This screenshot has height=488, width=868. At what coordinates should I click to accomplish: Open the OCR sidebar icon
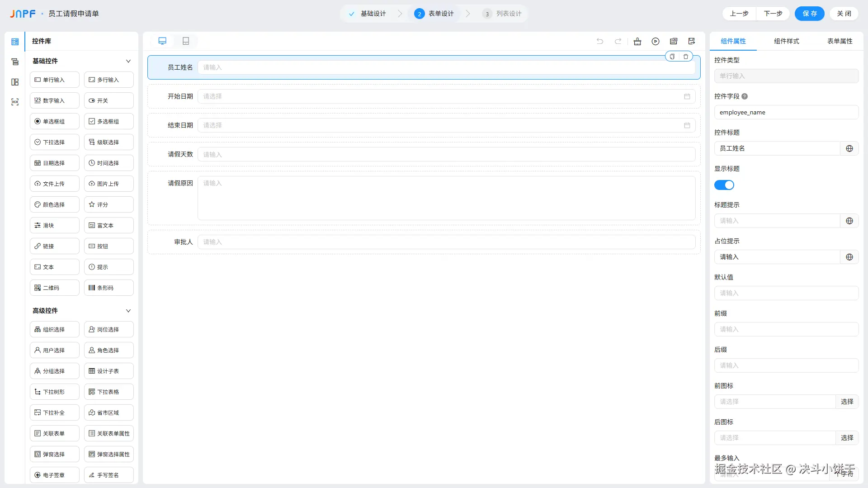[15, 102]
